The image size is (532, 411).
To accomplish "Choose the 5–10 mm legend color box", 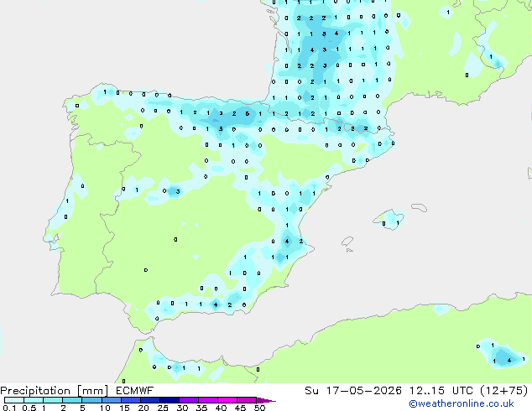I will click(91, 400).
